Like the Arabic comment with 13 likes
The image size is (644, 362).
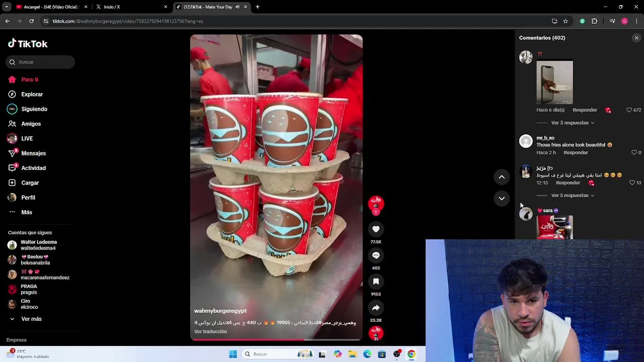coord(632,183)
